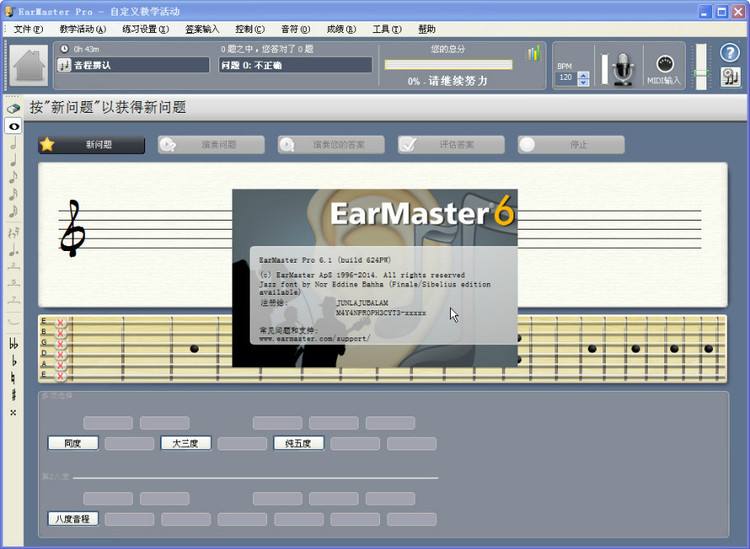Decrease BPM with the down arrow

[584, 82]
